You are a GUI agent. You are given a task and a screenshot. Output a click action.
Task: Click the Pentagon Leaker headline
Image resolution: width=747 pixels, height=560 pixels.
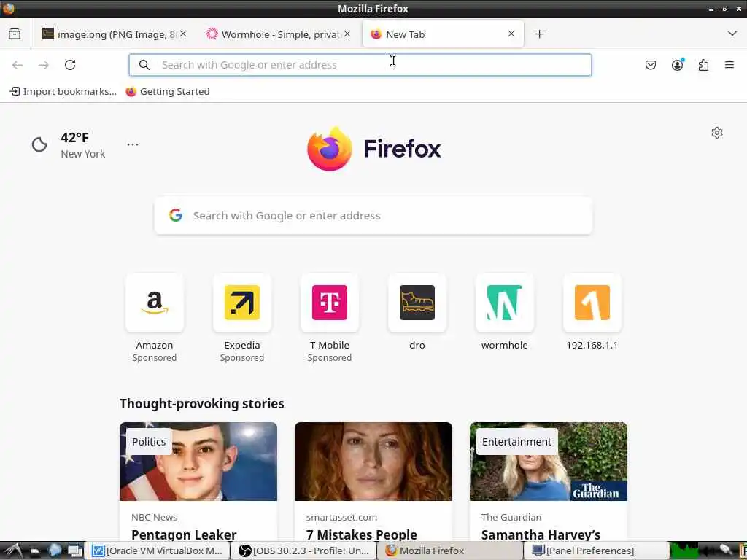pos(184,534)
